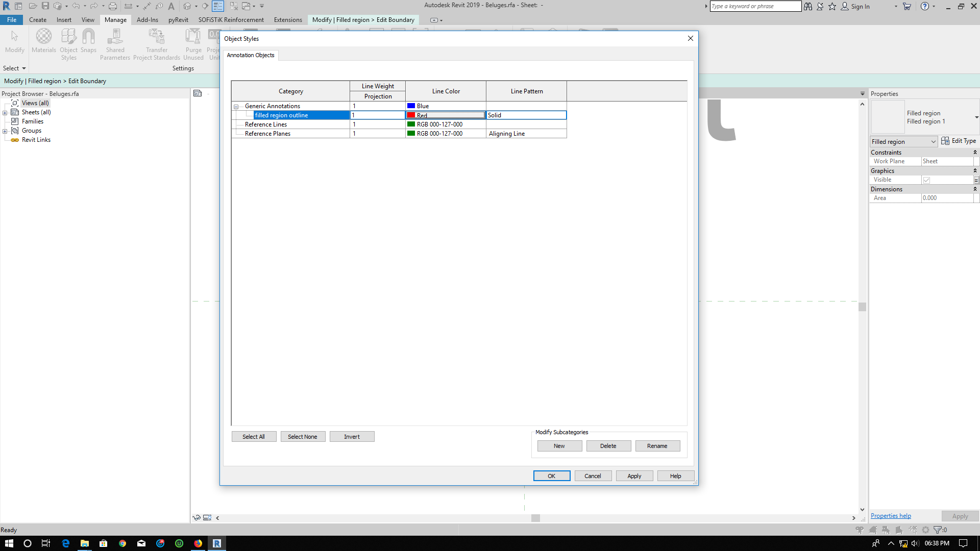Viewport: 980px width, 551px height.
Task: Launch Transfer Project Standards
Action: point(156,43)
